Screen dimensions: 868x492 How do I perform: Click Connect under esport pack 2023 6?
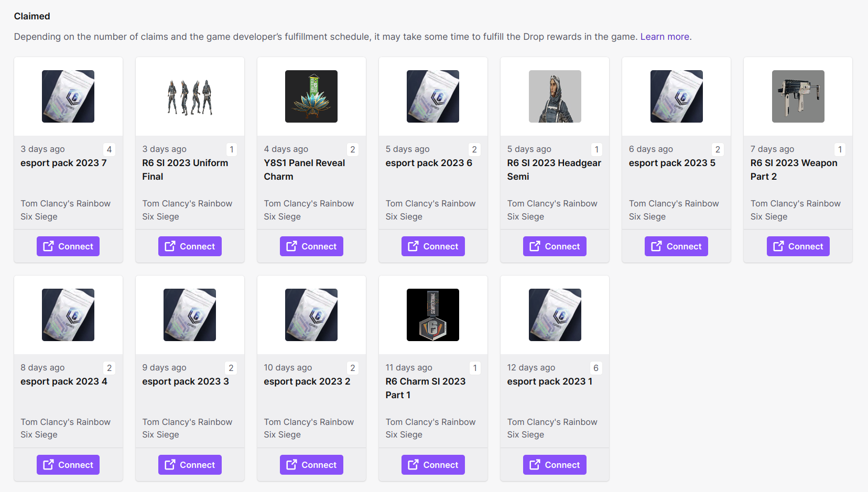(x=433, y=246)
